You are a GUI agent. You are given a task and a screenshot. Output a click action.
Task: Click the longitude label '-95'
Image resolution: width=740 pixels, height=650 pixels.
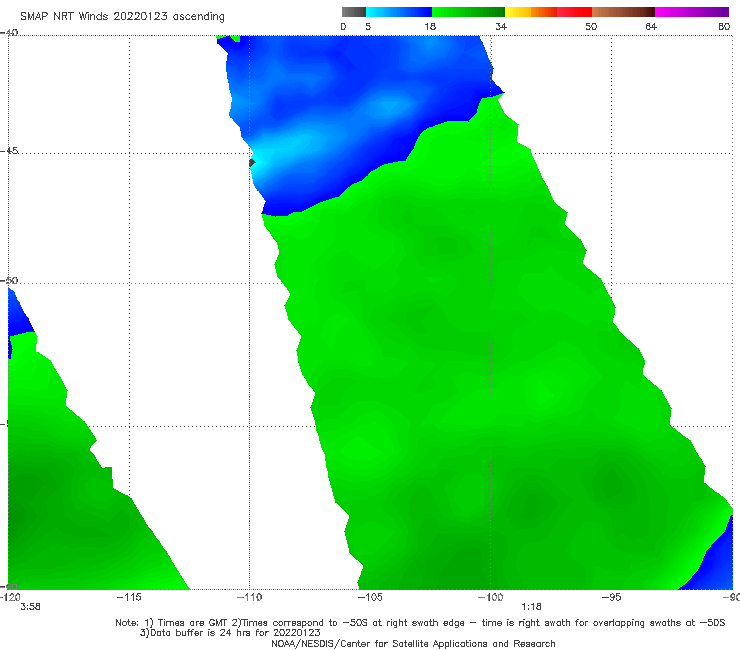pyautogui.click(x=611, y=597)
